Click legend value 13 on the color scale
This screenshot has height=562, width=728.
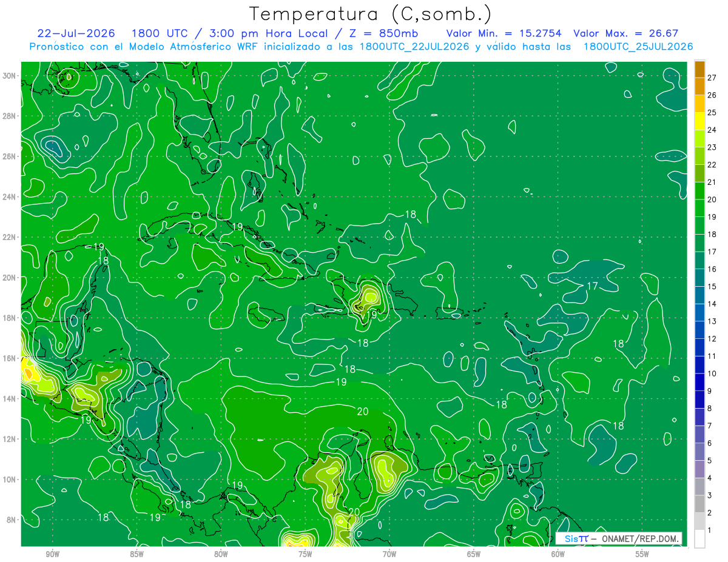click(712, 321)
